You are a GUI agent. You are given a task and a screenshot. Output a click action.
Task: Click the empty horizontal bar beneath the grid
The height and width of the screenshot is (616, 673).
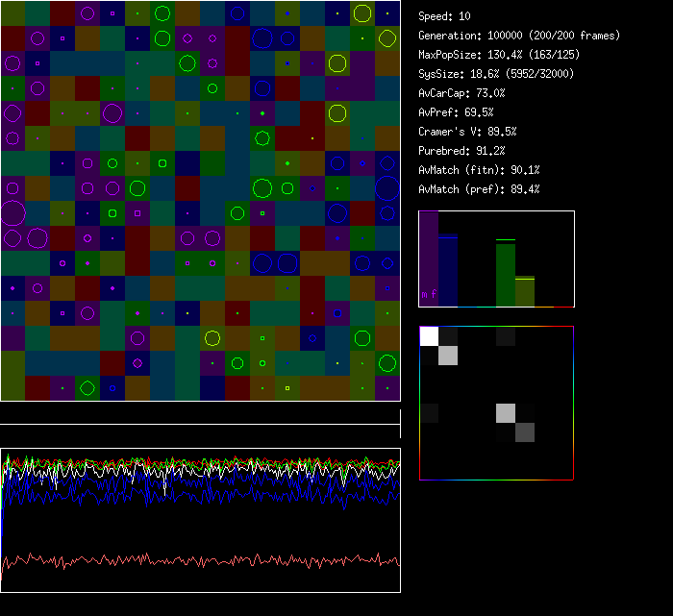(x=200, y=414)
